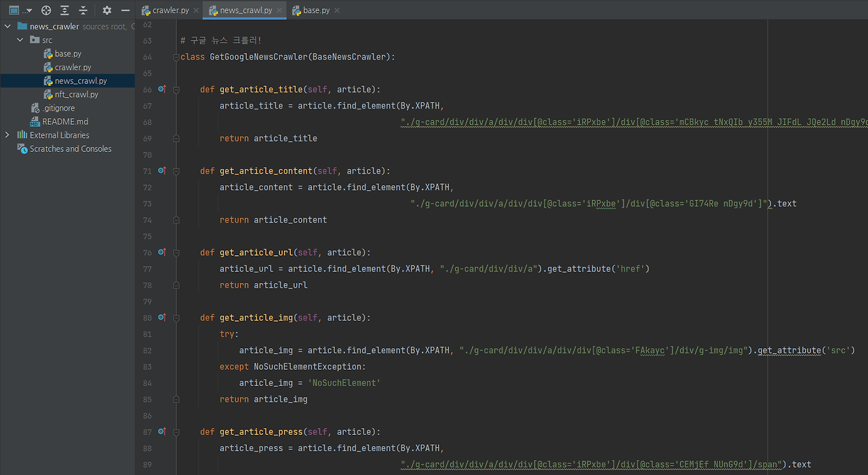The image size is (868, 475).
Task: Hide the project panel with minus icon
Action: coord(125,10)
